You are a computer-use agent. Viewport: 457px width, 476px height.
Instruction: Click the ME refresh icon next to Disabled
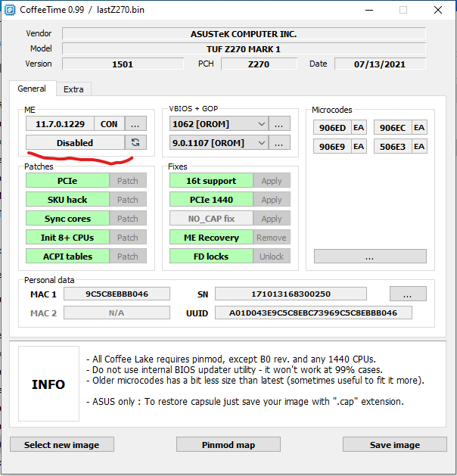point(135,142)
